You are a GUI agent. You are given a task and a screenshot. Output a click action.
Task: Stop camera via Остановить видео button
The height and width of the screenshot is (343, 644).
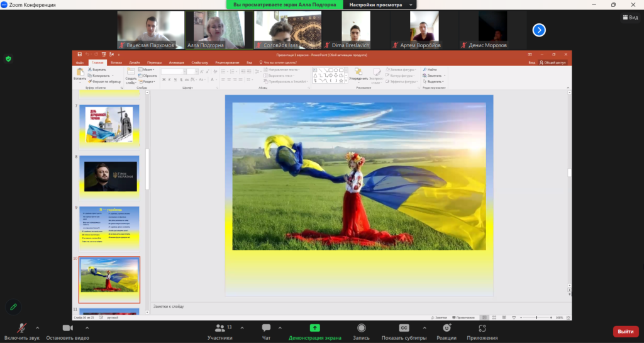(x=67, y=332)
